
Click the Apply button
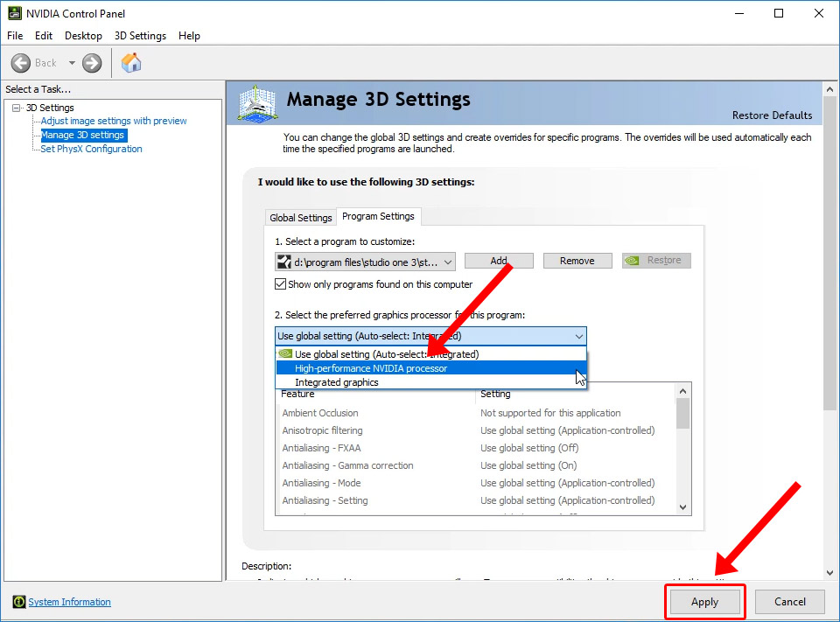[x=704, y=602]
